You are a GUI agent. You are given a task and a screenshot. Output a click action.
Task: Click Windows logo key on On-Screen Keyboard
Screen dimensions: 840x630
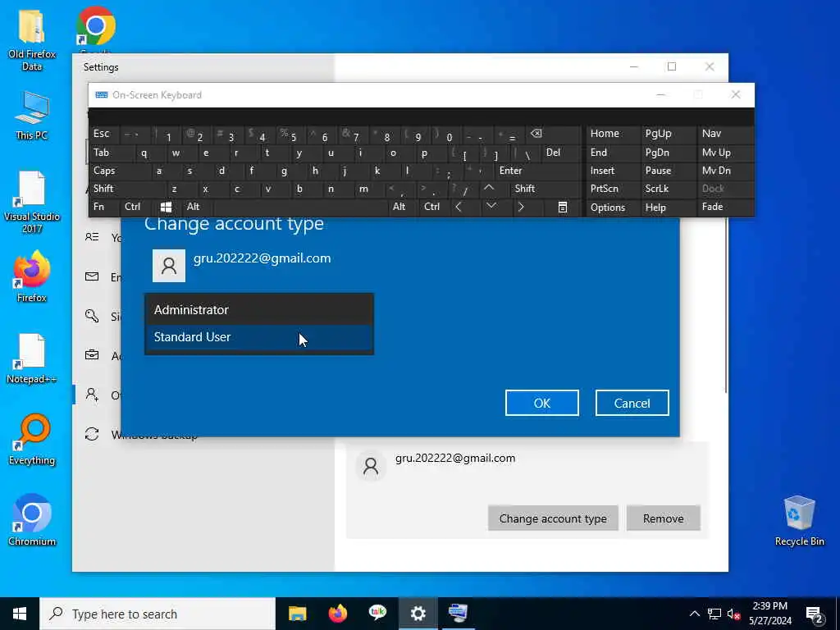pyautogui.click(x=166, y=207)
